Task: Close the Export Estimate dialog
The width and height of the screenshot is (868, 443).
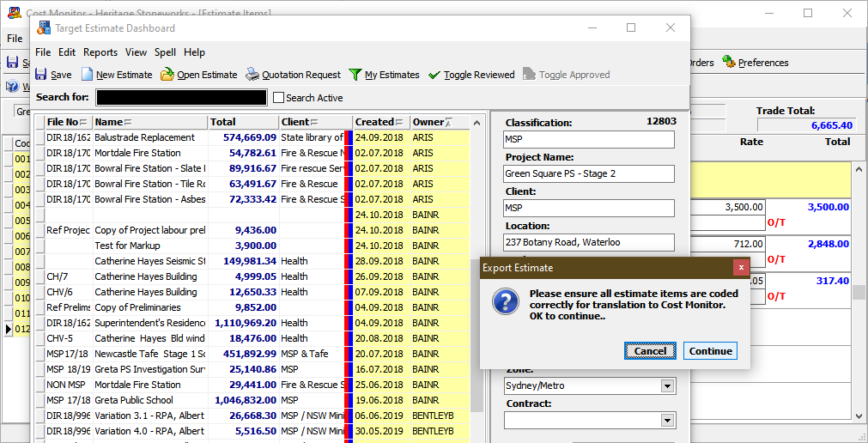Action: click(741, 268)
